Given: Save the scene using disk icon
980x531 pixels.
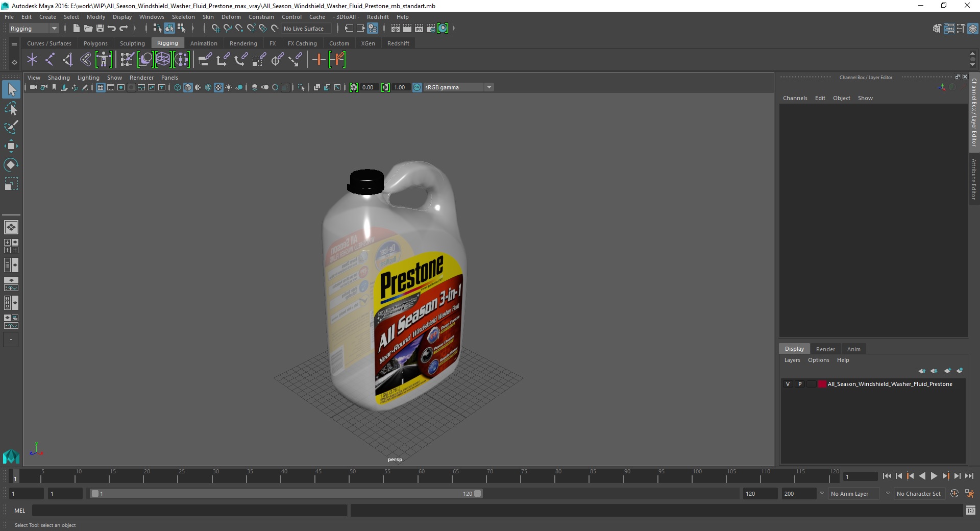Looking at the screenshot, I should 100,29.
